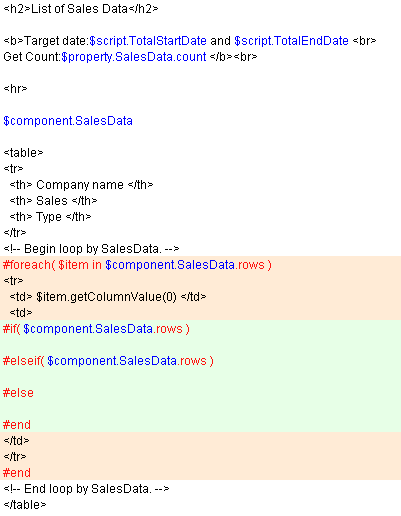
Task: Click the Type table header line
Action: tap(50, 217)
